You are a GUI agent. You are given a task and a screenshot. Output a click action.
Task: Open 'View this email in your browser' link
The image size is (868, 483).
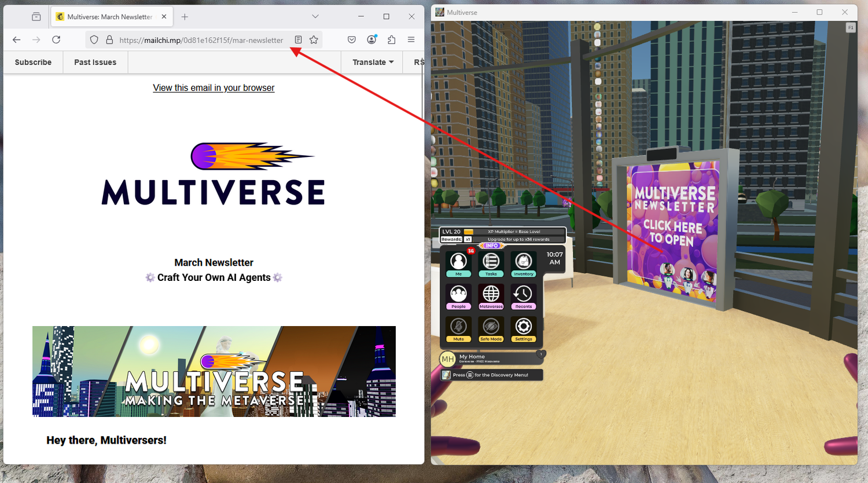pos(213,87)
